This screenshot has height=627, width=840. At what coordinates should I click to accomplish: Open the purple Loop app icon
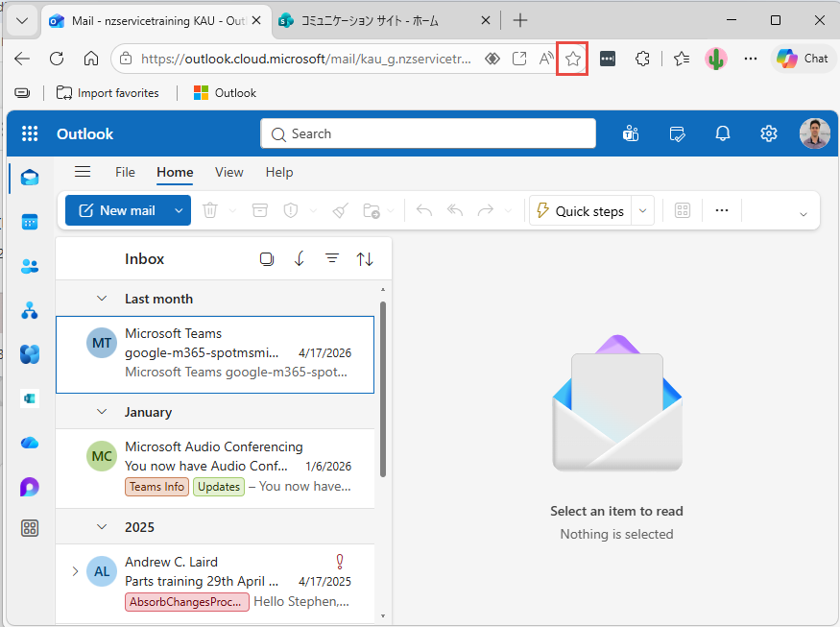(x=30, y=487)
